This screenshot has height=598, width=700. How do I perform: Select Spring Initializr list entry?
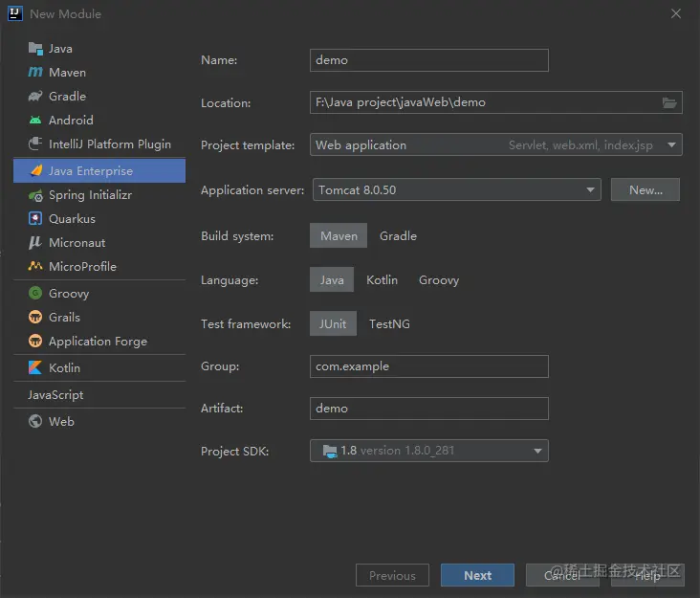99,195
